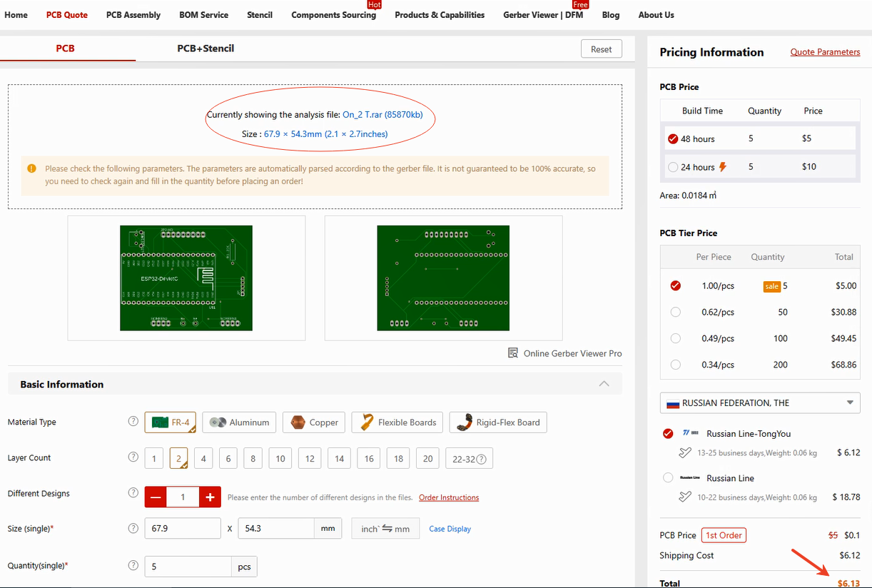Open Gerber Viewer | DFM menu item

coord(542,15)
